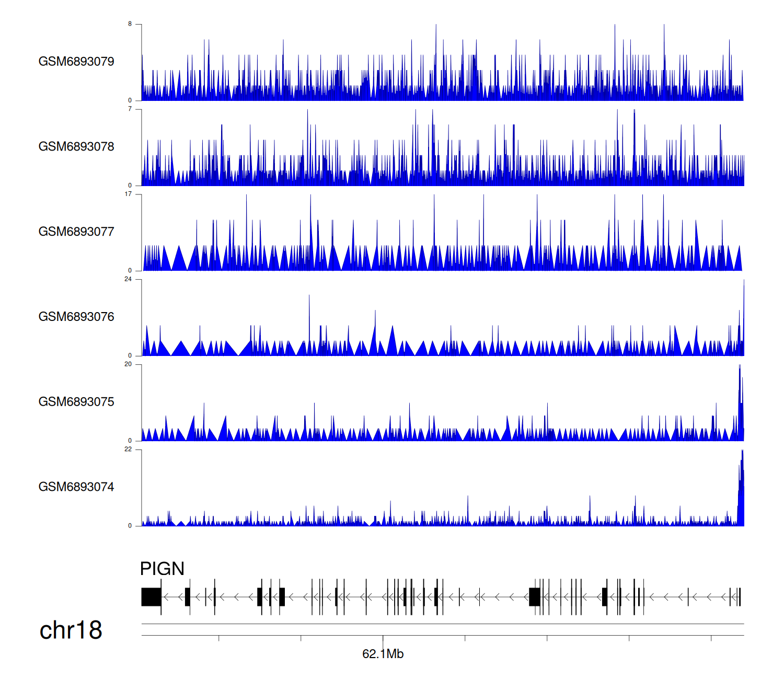Click the chr18 chromosome label
Image resolution: width=784 pixels, height=690 pixels.
tap(71, 630)
